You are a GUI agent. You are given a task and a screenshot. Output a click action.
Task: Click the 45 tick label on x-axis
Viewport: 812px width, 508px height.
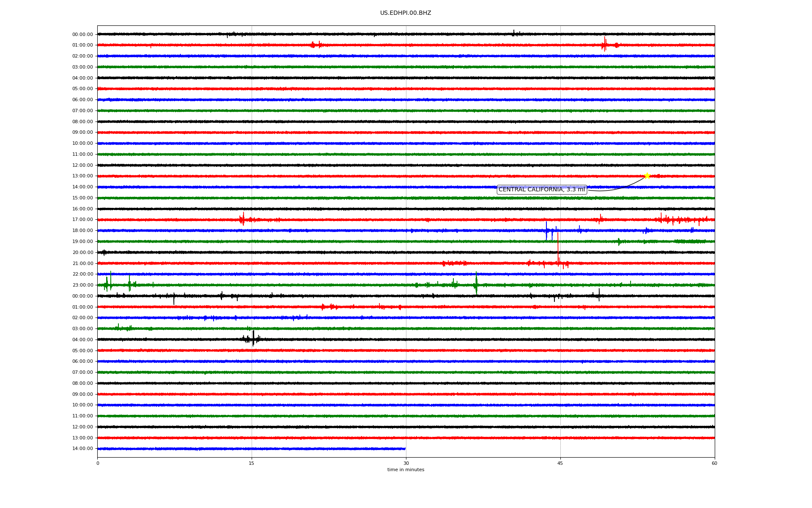560,463
